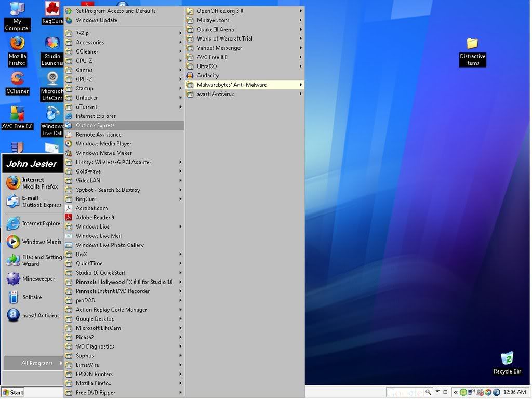
Task: Click Internet Mozilla Firefox pinned item
Action: coord(33,183)
